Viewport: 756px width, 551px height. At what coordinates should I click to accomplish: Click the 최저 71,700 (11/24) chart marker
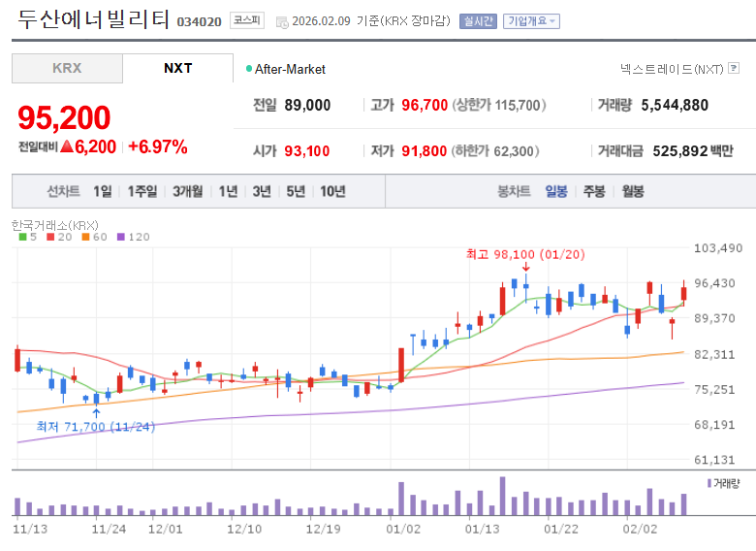pos(95,427)
